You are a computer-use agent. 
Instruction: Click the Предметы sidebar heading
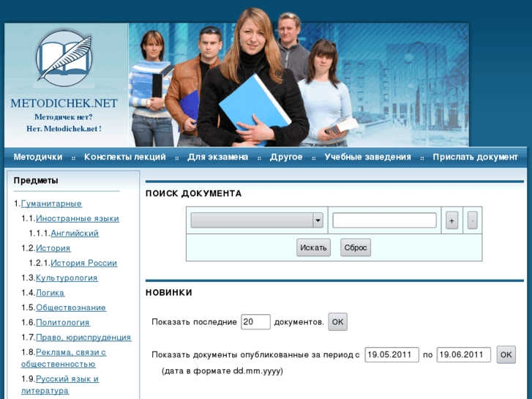(x=36, y=181)
